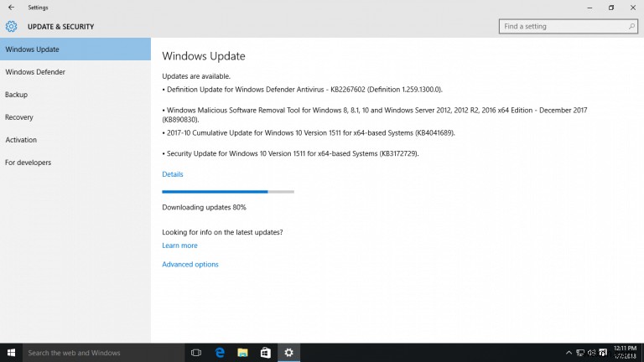Open the Details link for updates

tap(173, 174)
